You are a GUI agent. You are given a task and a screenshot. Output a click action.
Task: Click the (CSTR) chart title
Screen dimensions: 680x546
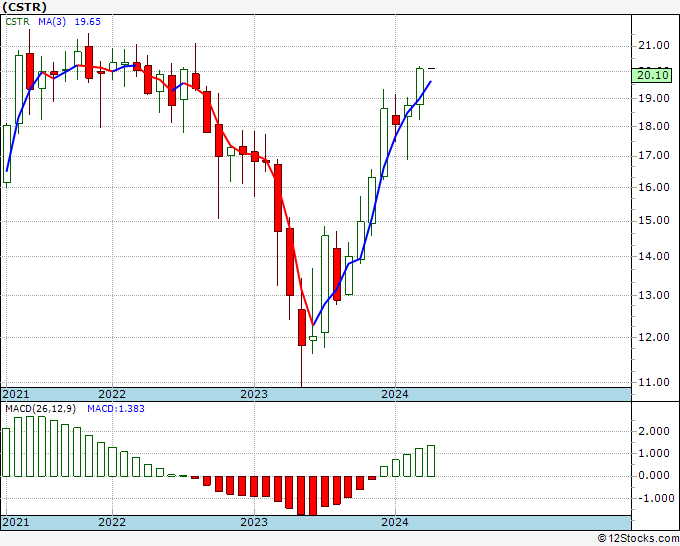click(x=24, y=7)
